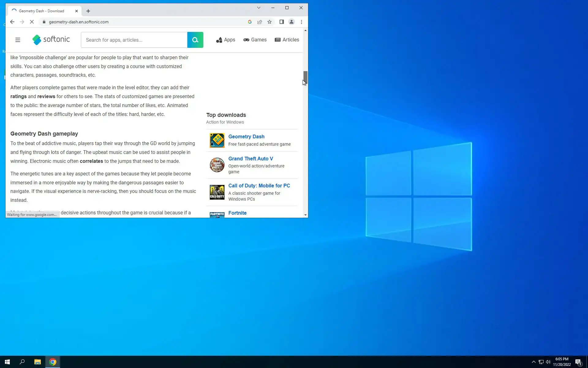Image resolution: width=588 pixels, height=368 pixels.
Task: Bookmark this page with the star icon
Action: [269, 22]
